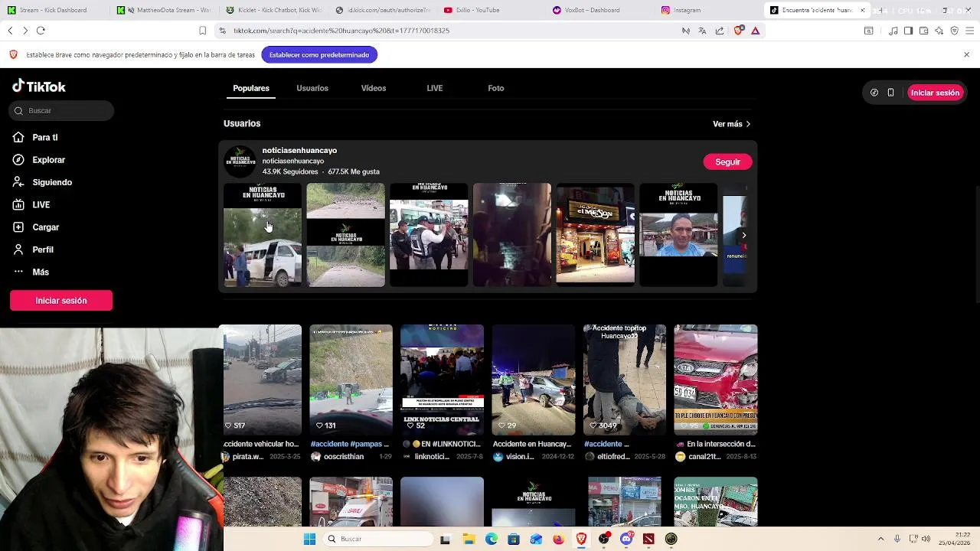
Task: Open Perfil in sidebar
Action: (33, 249)
